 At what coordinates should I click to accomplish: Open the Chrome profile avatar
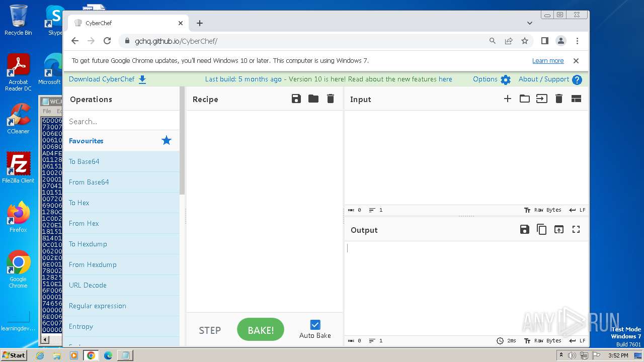point(561,41)
